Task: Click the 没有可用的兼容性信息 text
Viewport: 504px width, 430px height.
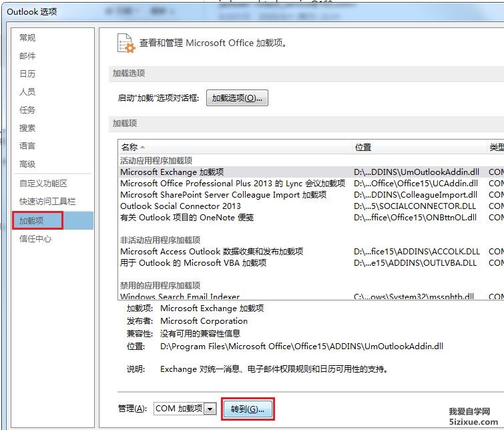Action: pos(200,333)
